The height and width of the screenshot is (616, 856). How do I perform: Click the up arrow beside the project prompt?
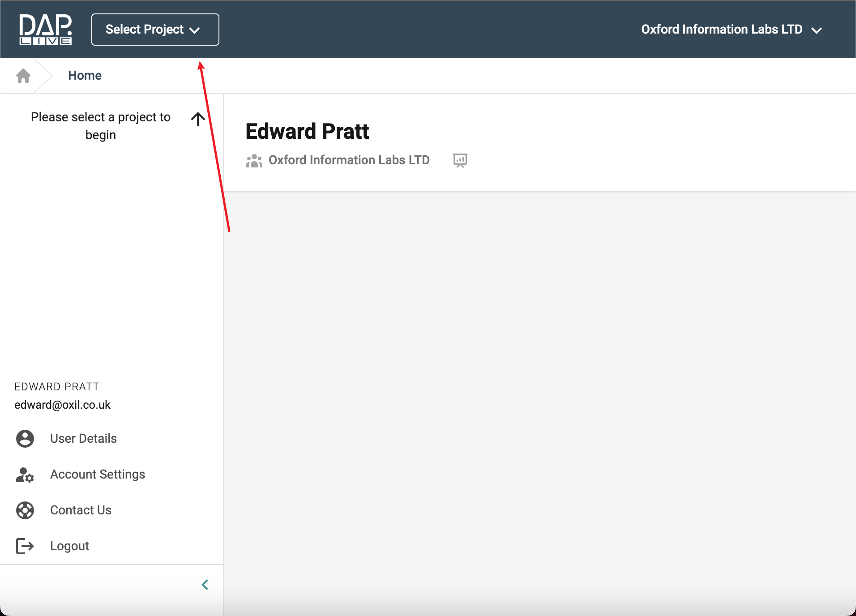(197, 119)
